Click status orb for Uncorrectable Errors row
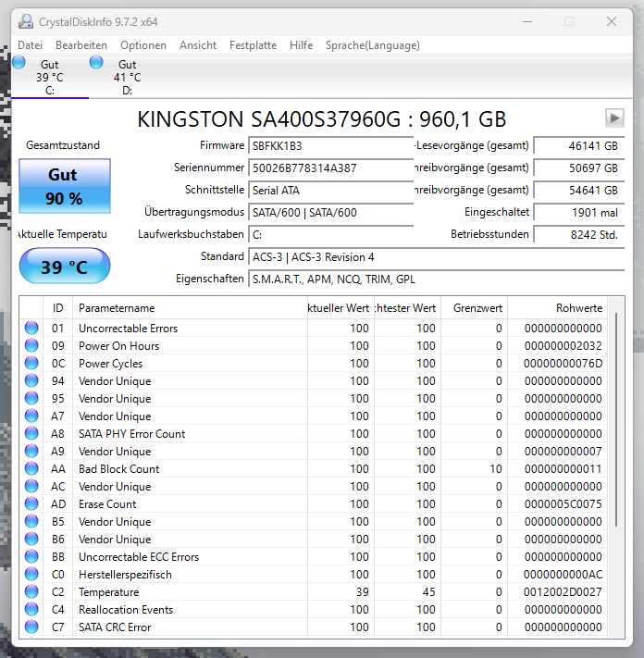644x658 pixels. point(31,328)
